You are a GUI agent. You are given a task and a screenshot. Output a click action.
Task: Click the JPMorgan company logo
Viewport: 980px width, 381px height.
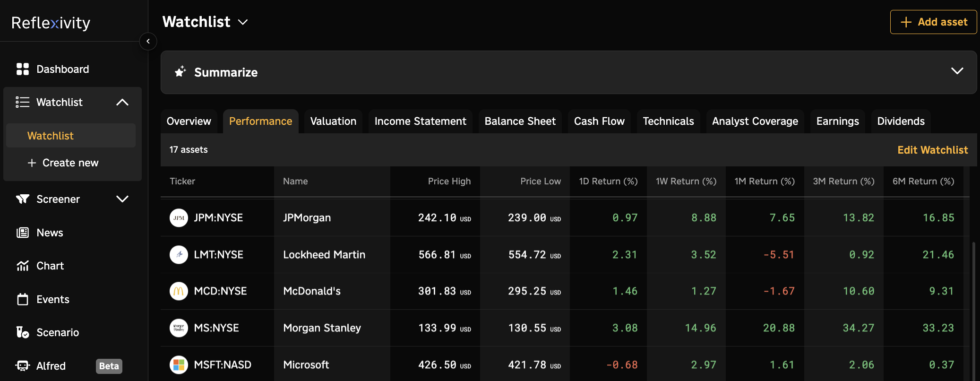pyautogui.click(x=179, y=218)
